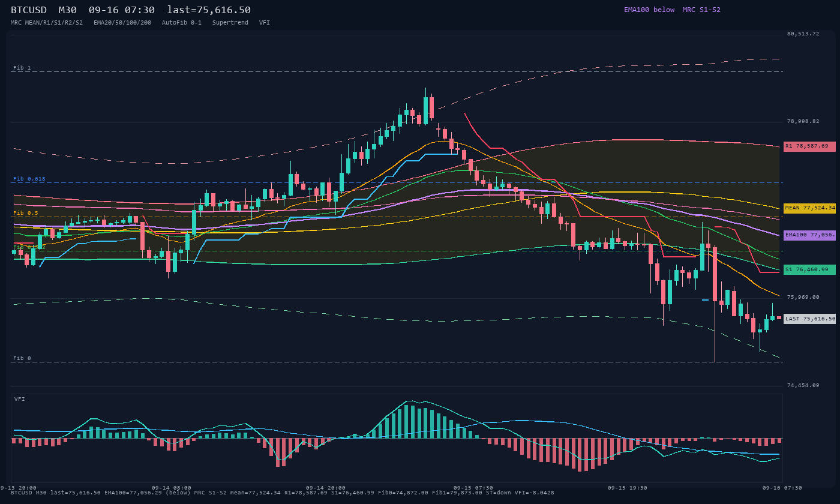Click "VFI" in the indicator legend row
The image size is (840, 504).
pyautogui.click(x=265, y=23)
